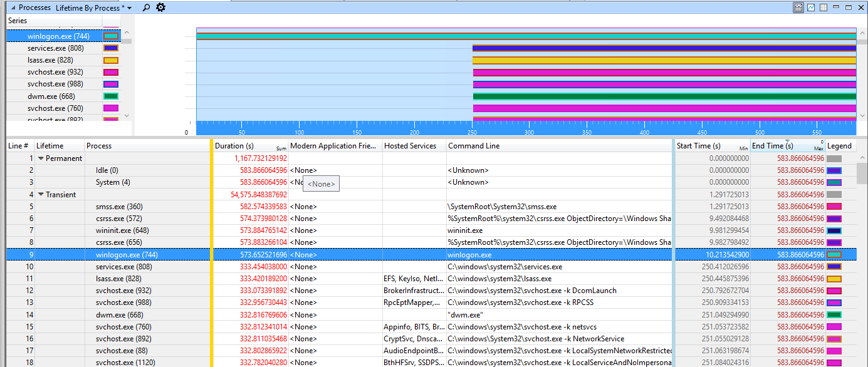Open the search magnifier in Processes header

146,8
